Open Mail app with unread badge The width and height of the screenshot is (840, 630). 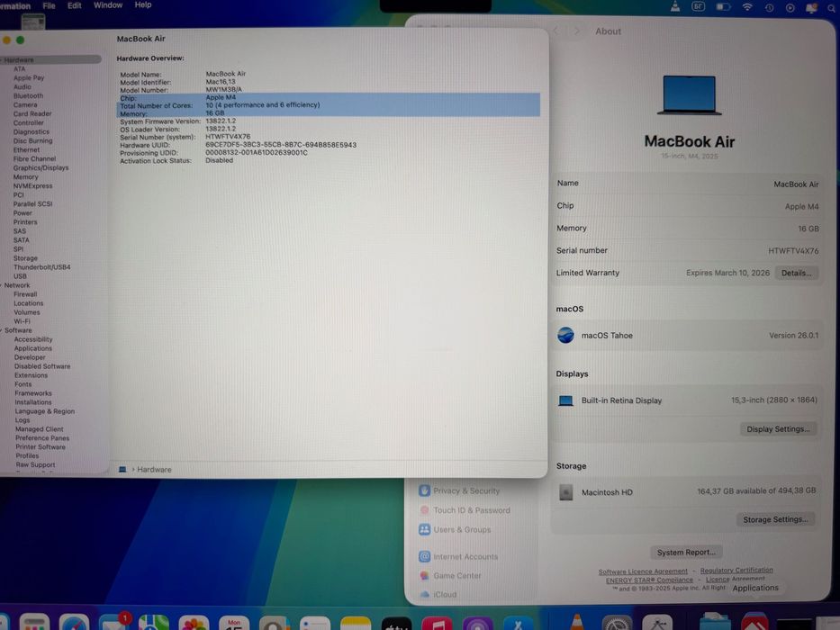point(114,621)
